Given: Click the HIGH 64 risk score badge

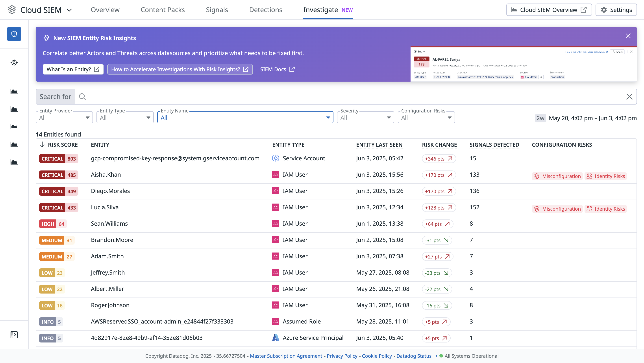Looking at the screenshot, I should (x=53, y=224).
